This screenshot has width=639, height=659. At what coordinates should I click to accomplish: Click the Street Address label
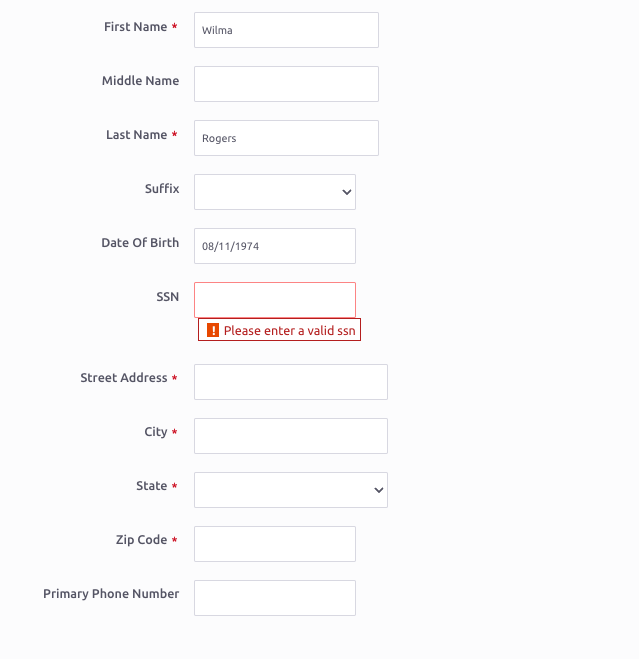[x=124, y=378]
